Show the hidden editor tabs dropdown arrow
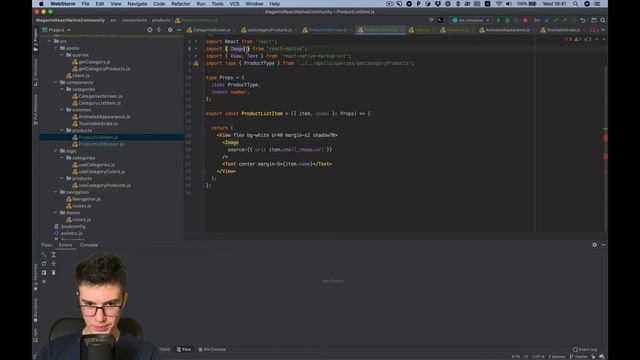640x360 pixels. pos(603,30)
